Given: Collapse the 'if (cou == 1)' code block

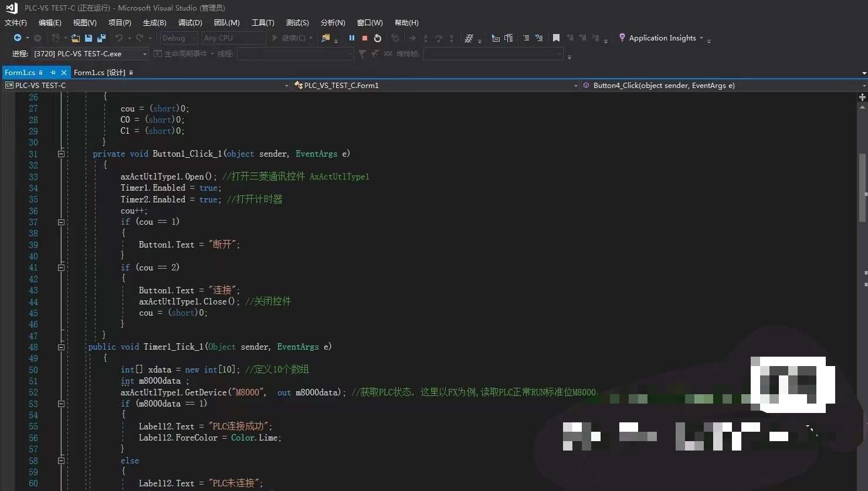Looking at the screenshot, I should (x=61, y=222).
